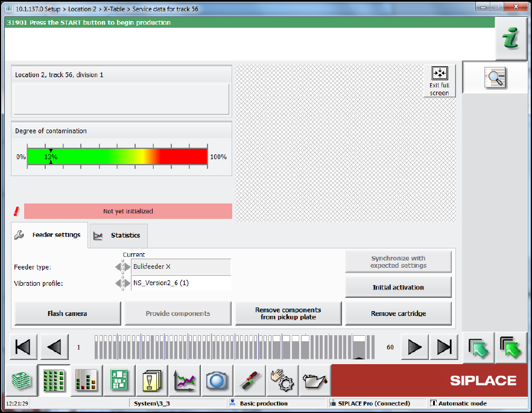Click the wrench icon on Feeder settings tab
Image resolution: width=532 pixels, height=413 pixels.
pyautogui.click(x=19, y=235)
